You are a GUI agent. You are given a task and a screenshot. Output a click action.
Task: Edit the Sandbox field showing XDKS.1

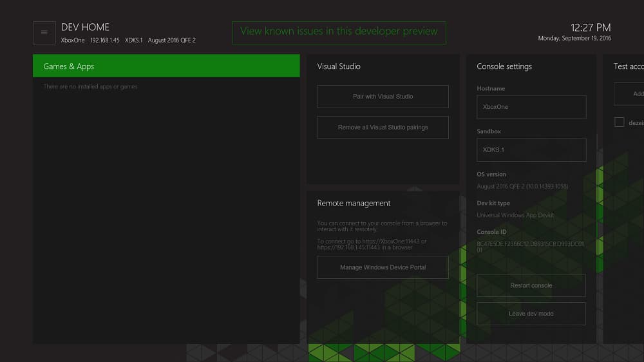tap(531, 149)
